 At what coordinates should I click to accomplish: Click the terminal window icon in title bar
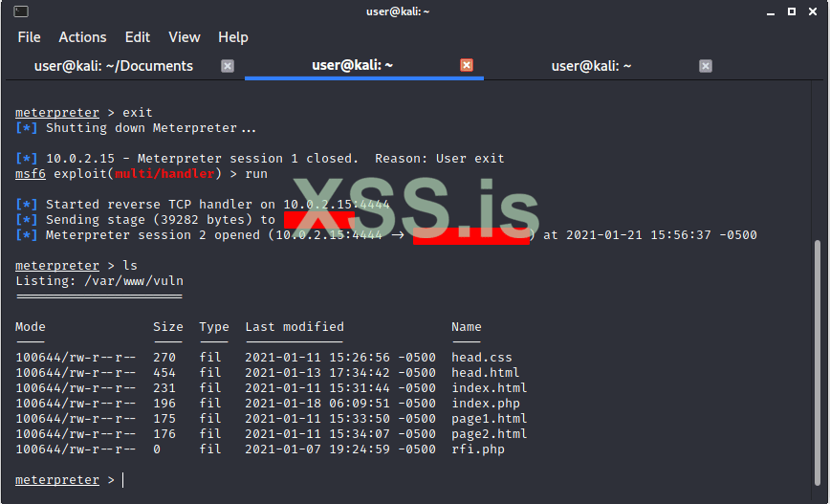(21, 11)
